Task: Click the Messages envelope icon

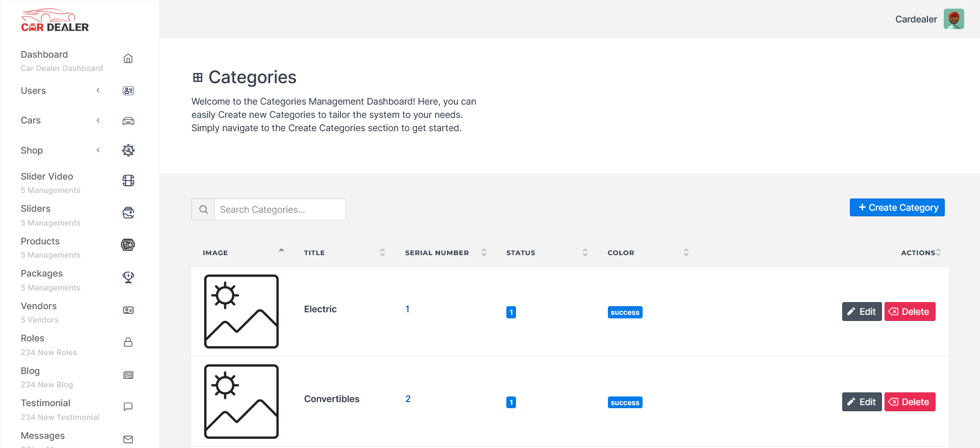Action: pyautogui.click(x=128, y=439)
